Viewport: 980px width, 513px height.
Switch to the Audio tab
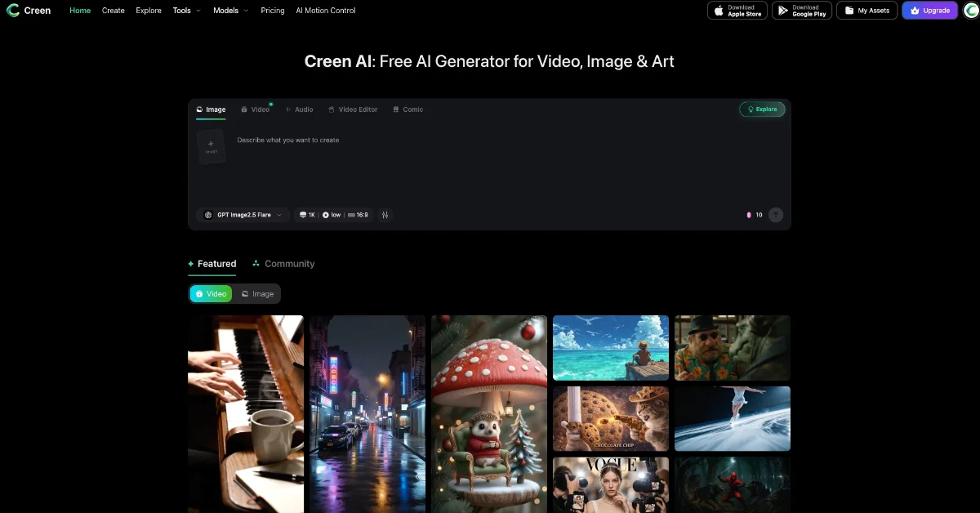point(299,109)
